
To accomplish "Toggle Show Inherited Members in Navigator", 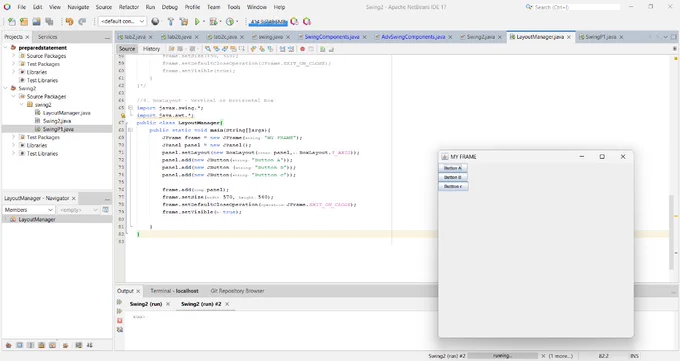I will coord(8,345).
